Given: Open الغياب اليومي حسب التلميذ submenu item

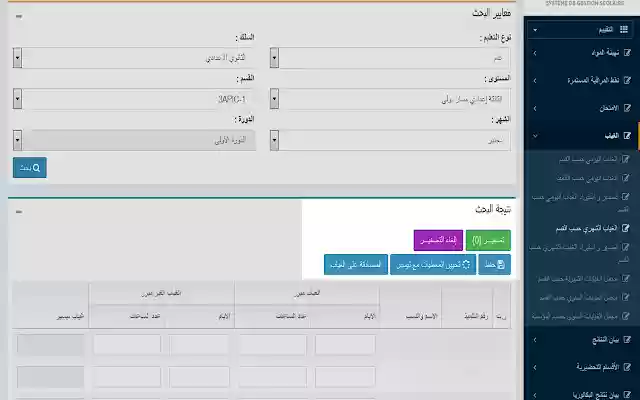Looking at the screenshot, I should [x=593, y=178].
